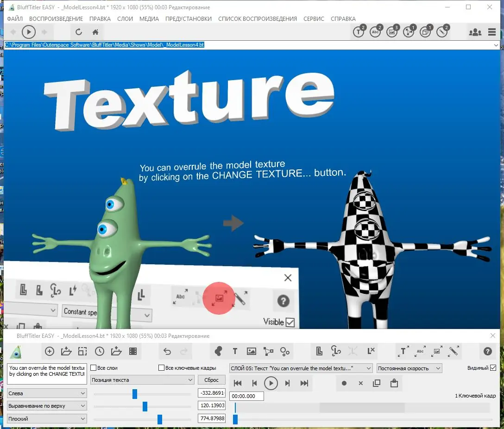Enable the Все слои checkbox
The height and width of the screenshot is (429, 504).
click(x=94, y=367)
